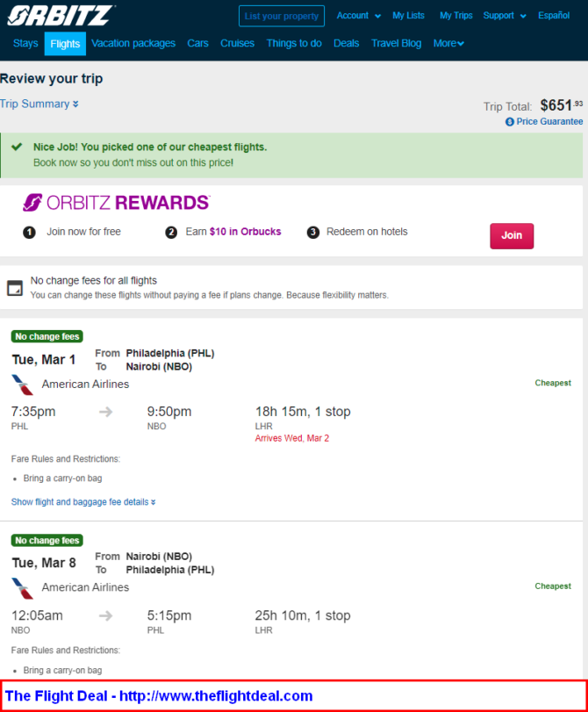Click the Join rewards button
This screenshot has width=588, height=712.
click(x=512, y=235)
